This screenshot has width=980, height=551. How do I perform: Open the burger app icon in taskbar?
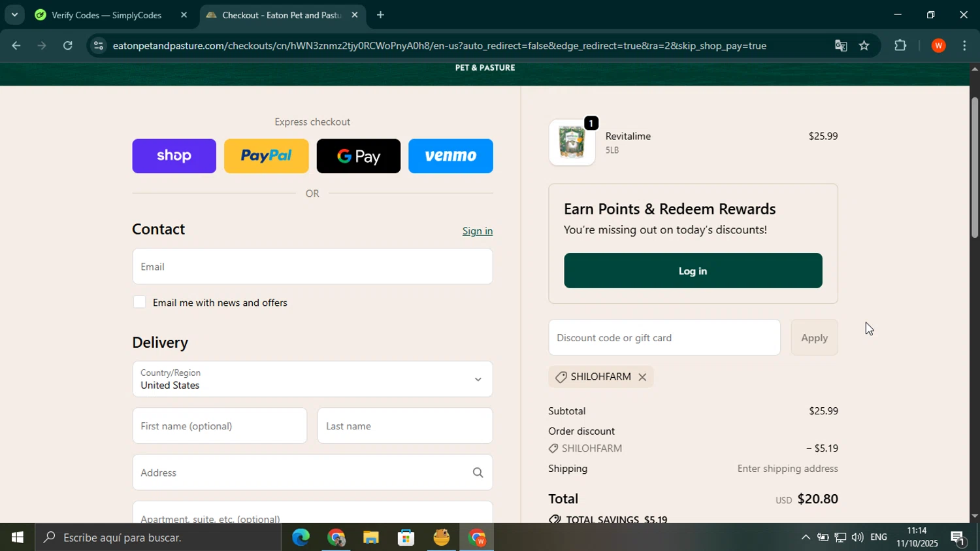(x=442, y=537)
